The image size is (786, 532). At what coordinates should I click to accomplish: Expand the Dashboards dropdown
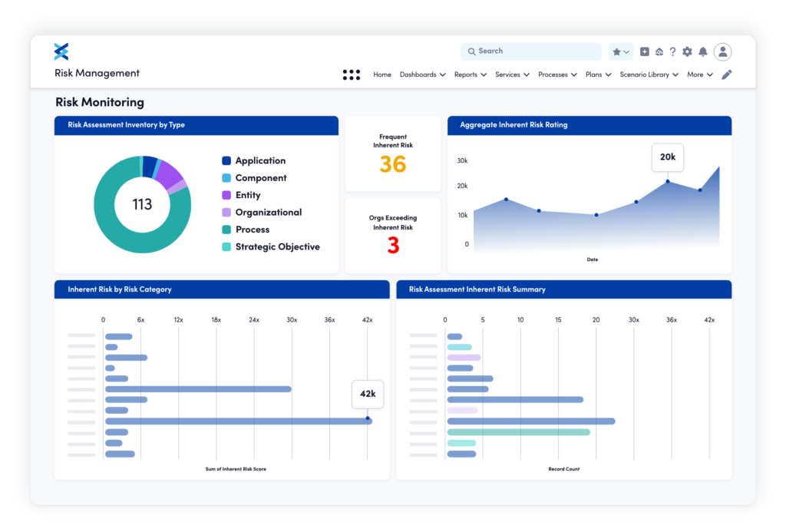click(x=423, y=74)
